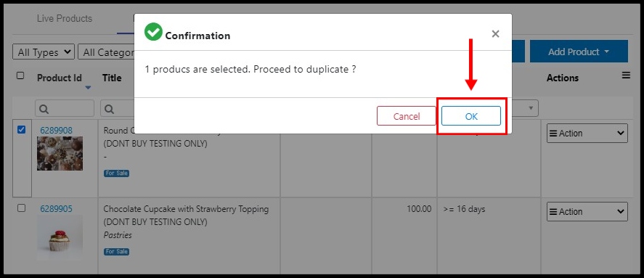Click Cancel in the confirmation dialog
Viewport: 644px width, 278px height.
[406, 116]
